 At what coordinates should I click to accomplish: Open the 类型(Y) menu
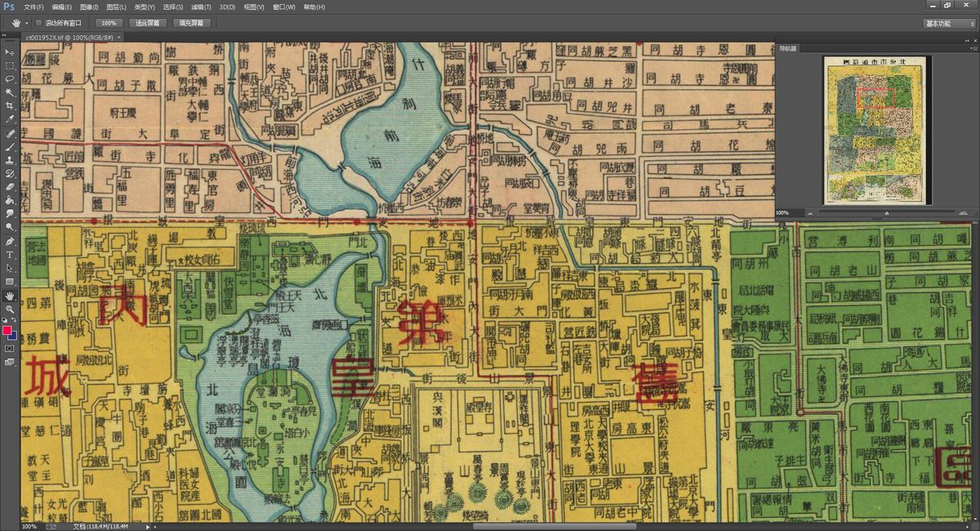pyautogui.click(x=145, y=7)
